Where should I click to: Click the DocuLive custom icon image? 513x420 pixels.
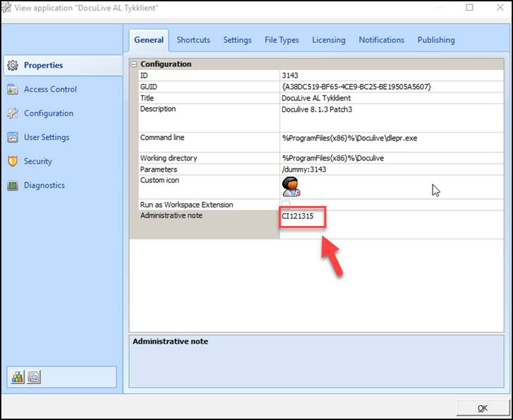290,187
